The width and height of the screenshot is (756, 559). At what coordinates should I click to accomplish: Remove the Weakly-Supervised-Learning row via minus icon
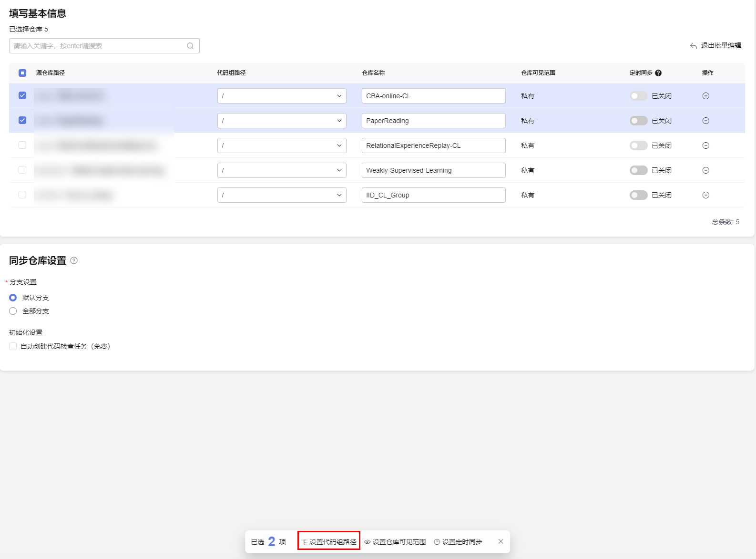pos(705,170)
